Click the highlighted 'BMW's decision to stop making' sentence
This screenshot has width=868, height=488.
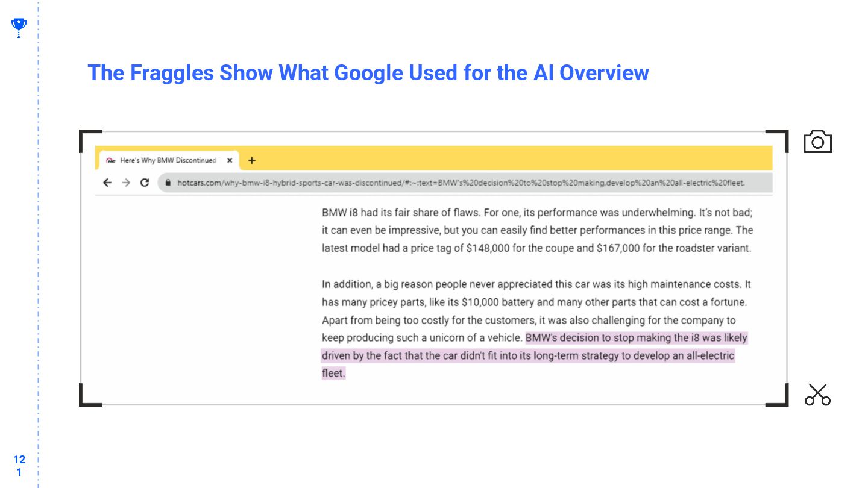point(535,355)
